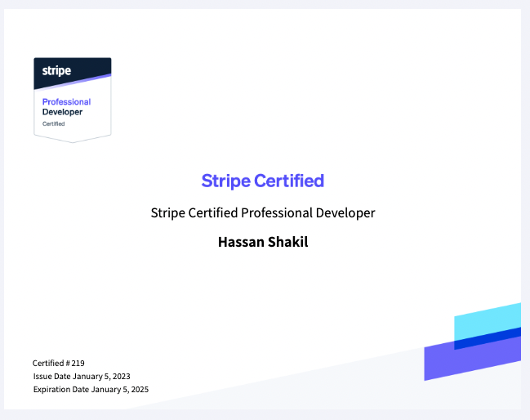Click the name 'Hassan Shakil'
The image size is (530, 420).
pos(263,242)
